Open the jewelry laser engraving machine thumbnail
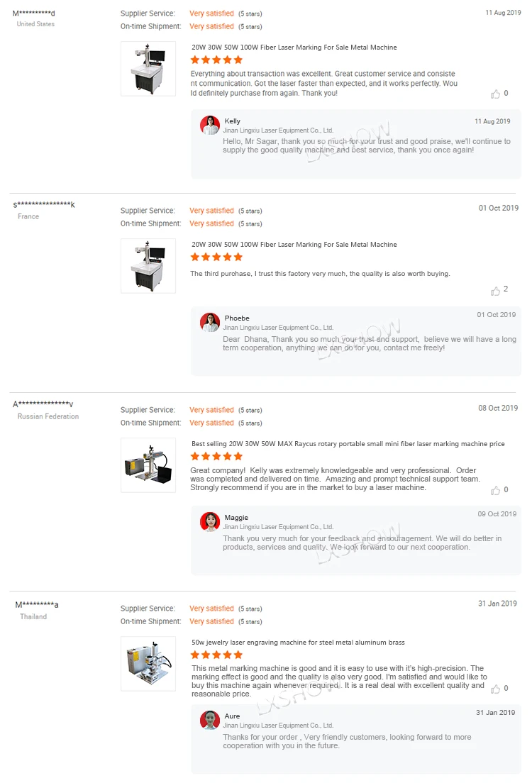Viewport: 532px width, 783px height. (x=148, y=664)
